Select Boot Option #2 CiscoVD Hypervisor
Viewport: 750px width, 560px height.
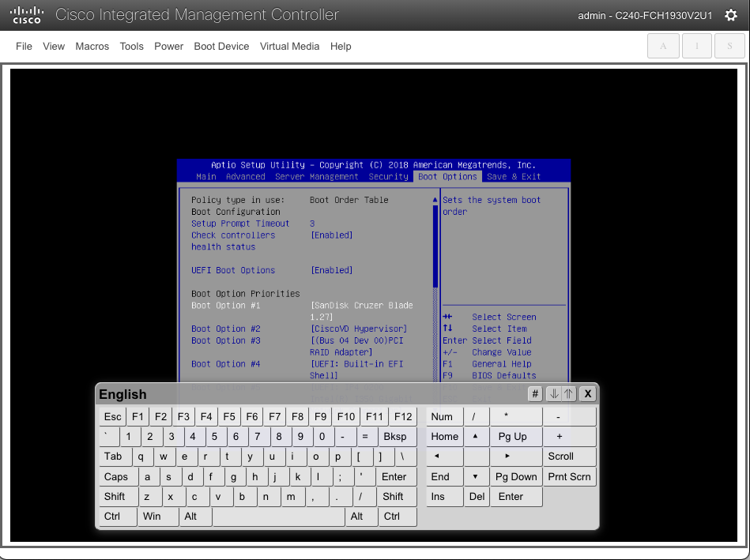point(300,329)
